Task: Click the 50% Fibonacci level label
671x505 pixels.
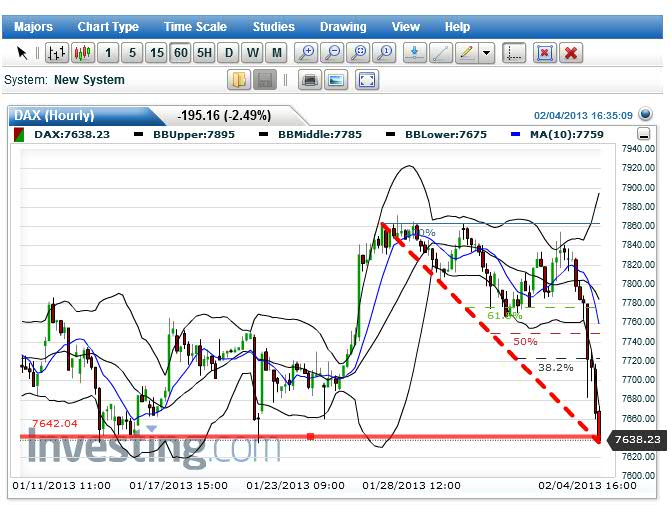Action: [x=525, y=342]
